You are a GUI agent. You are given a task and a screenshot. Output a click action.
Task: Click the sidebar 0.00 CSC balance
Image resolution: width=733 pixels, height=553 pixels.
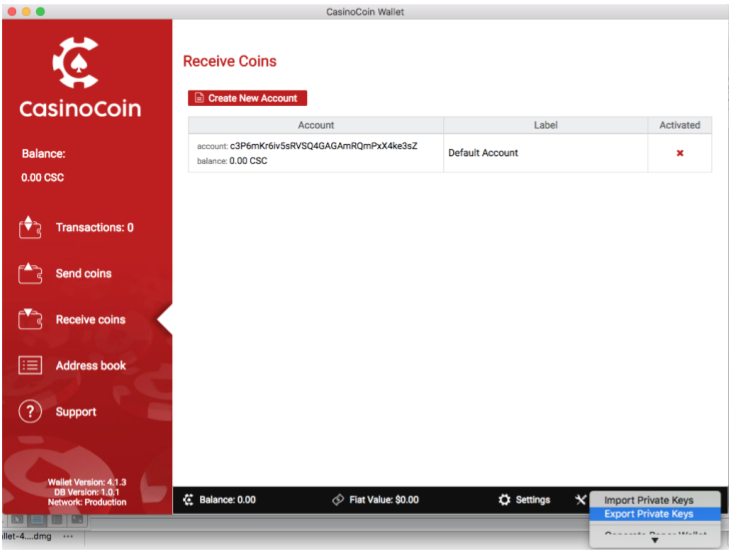click(x=43, y=178)
